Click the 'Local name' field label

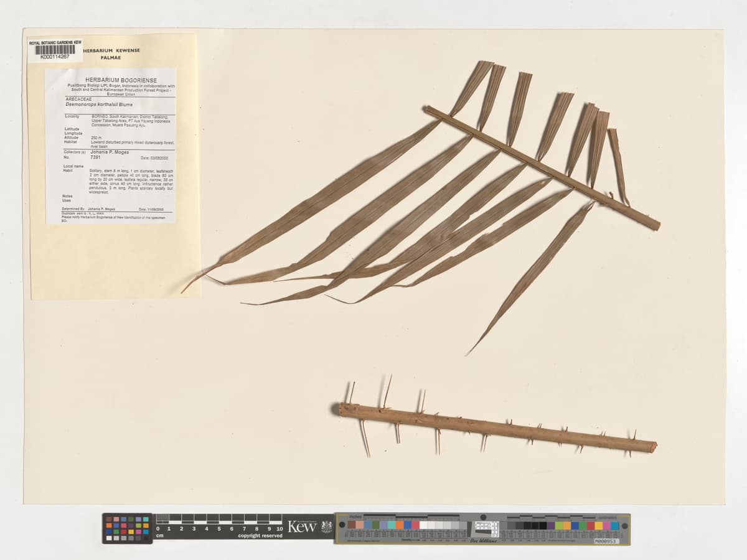(x=73, y=166)
